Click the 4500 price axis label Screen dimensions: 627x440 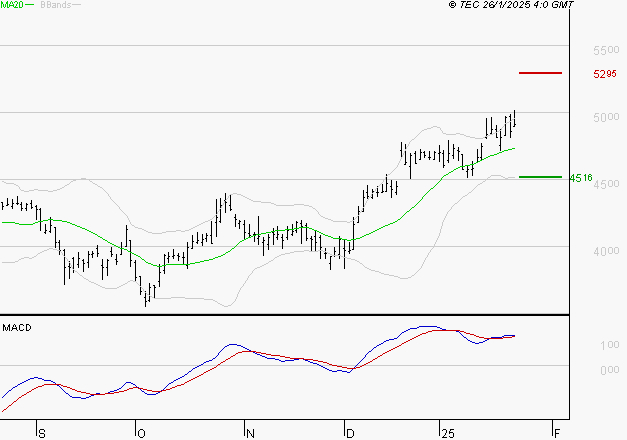606,184
